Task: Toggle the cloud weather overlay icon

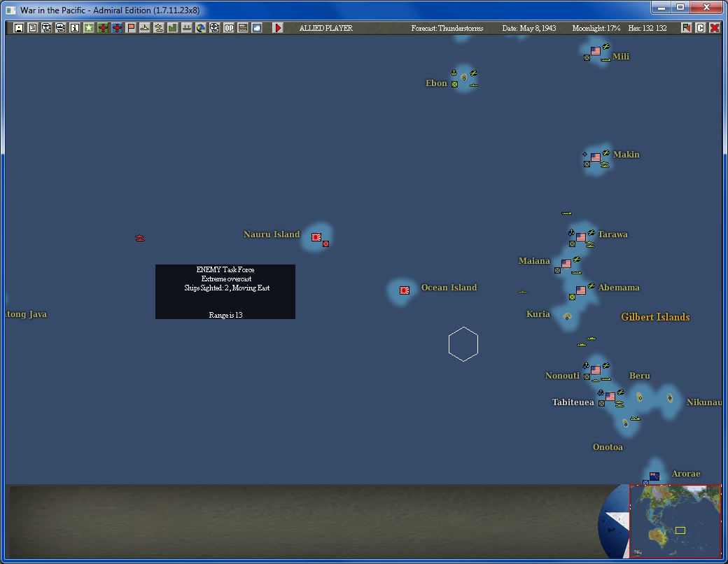Action: coord(256,28)
